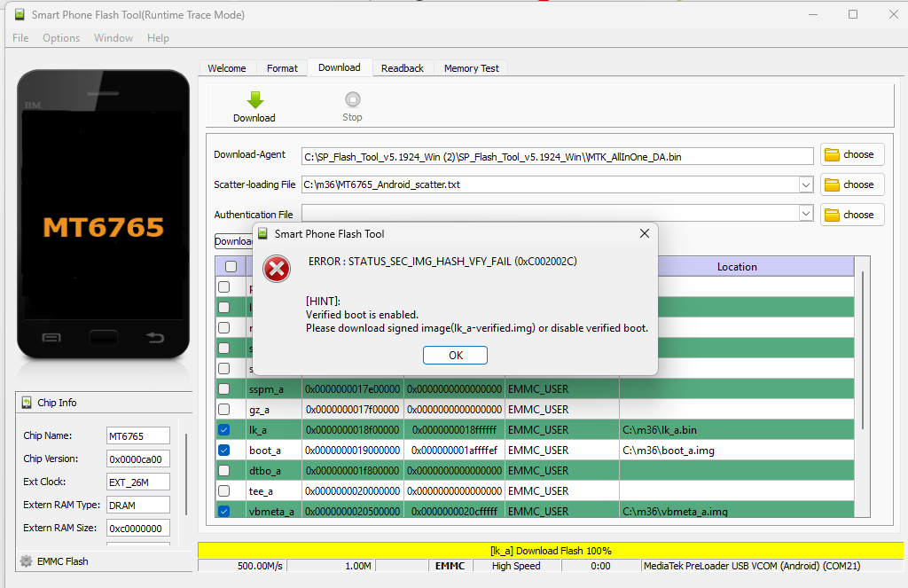Toggle the select-all checkbox in table header
Screen dimensions: 908x588
coord(231,266)
